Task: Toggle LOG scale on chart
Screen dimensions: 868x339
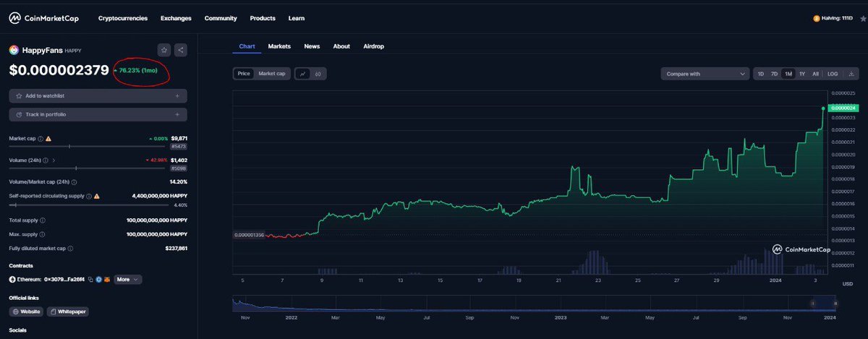Action: tap(833, 74)
